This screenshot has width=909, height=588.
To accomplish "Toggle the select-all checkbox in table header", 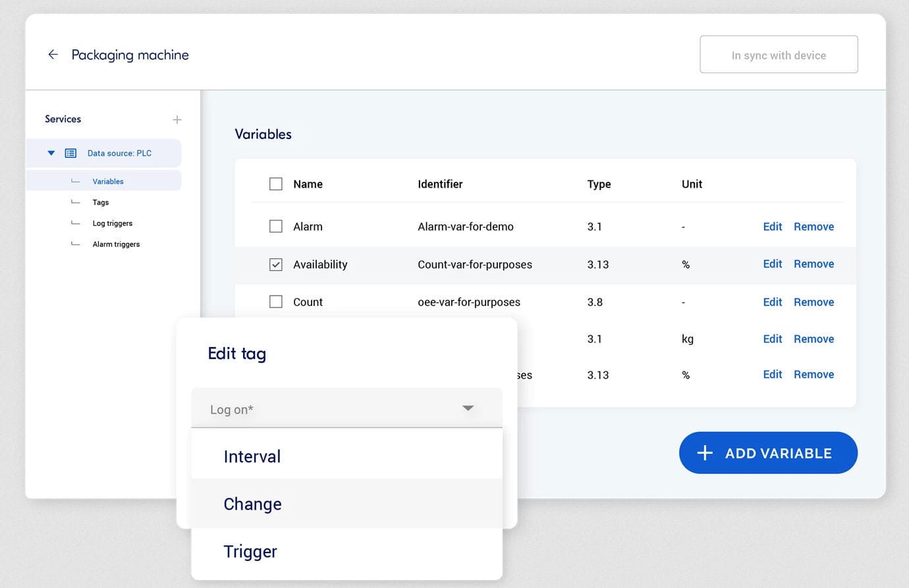I will tap(276, 184).
